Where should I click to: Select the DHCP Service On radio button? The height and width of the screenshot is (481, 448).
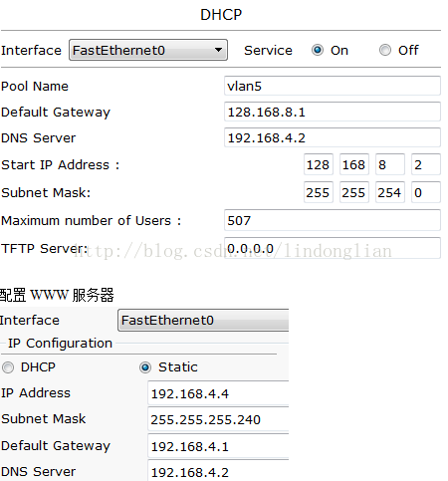click(318, 50)
